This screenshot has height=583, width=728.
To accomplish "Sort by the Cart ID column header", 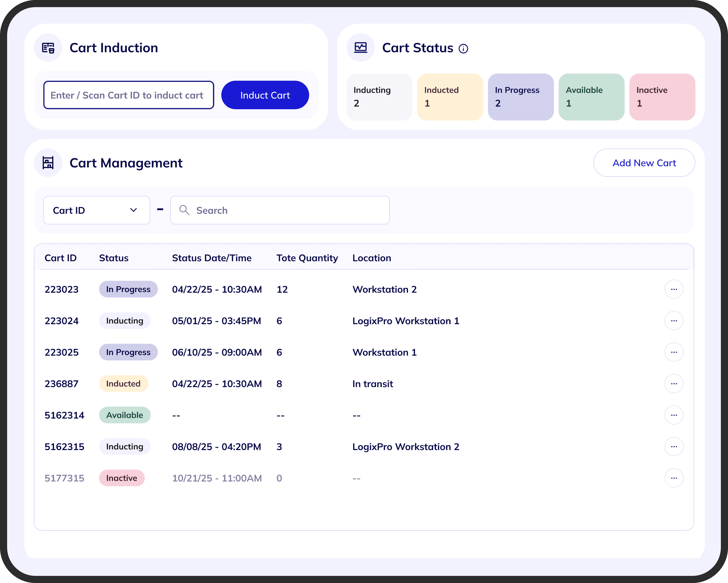I will click(61, 258).
